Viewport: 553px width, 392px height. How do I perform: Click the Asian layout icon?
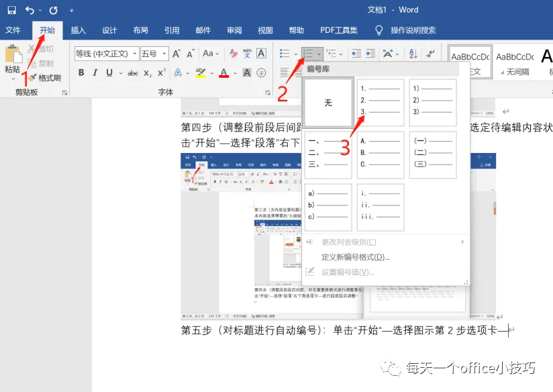[388, 54]
